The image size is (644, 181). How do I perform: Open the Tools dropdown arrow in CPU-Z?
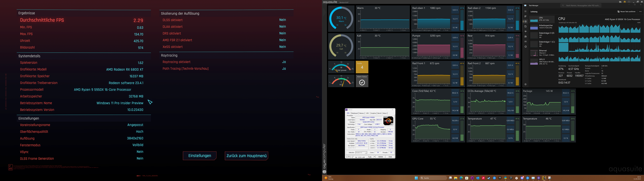pyautogui.click(x=374, y=157)
